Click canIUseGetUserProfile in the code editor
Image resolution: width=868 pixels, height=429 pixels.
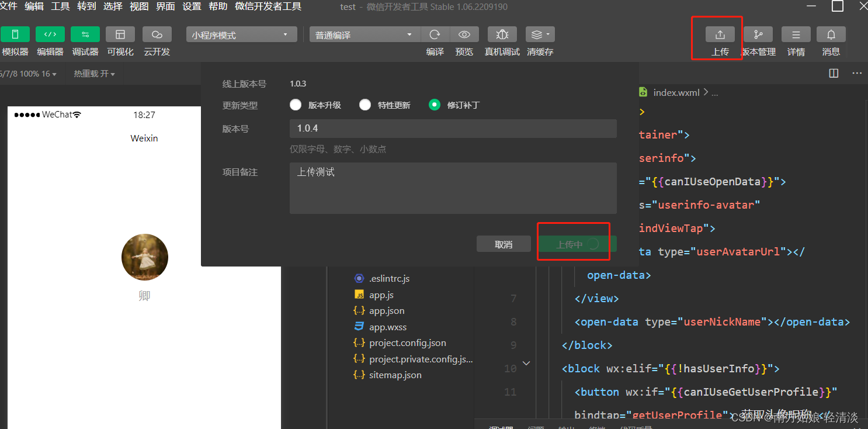point(751,392)
